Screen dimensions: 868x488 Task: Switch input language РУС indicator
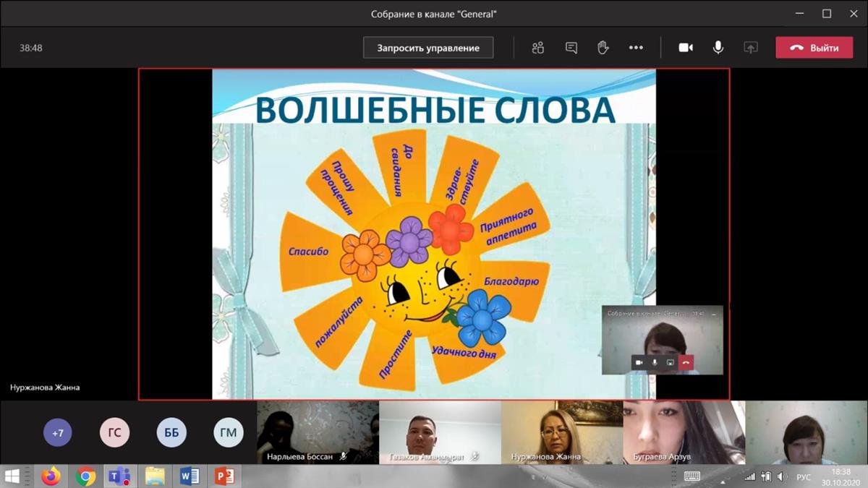pyautogui.click(x=804, y=477)
